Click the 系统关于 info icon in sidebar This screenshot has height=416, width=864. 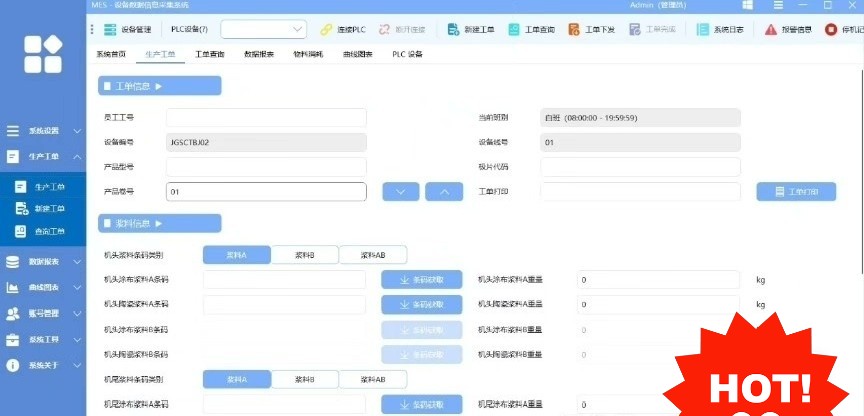(12, 365)
